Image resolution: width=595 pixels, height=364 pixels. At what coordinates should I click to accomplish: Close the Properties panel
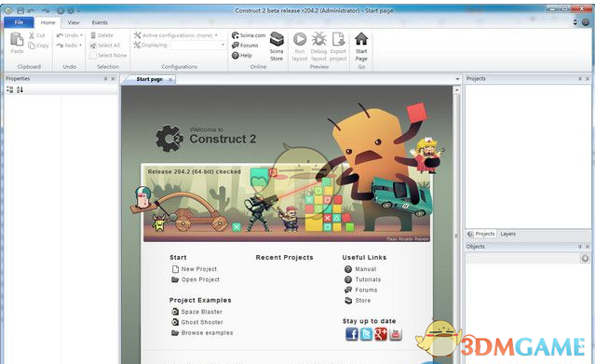click(x=113, y=78)
